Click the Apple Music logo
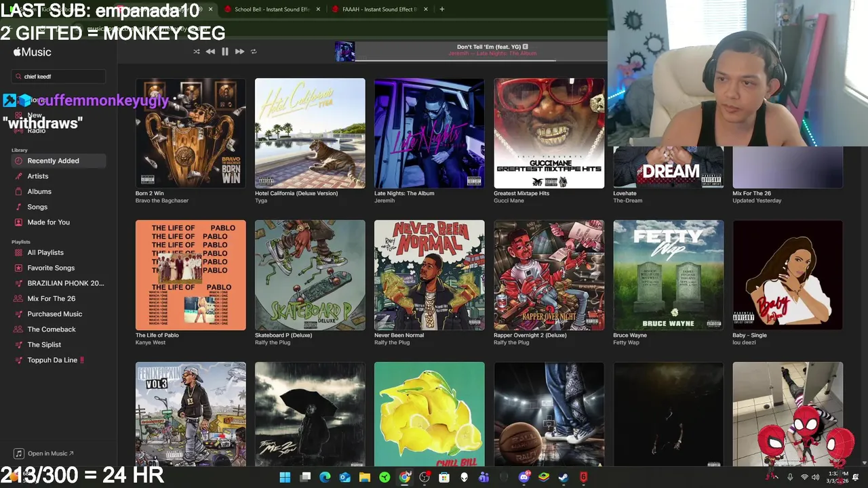This screenshot has width=868, height=488. [32, 52]
